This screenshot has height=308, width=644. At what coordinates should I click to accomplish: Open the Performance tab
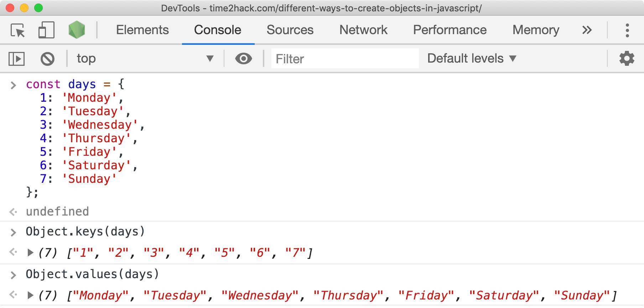(x=450, y=30)
